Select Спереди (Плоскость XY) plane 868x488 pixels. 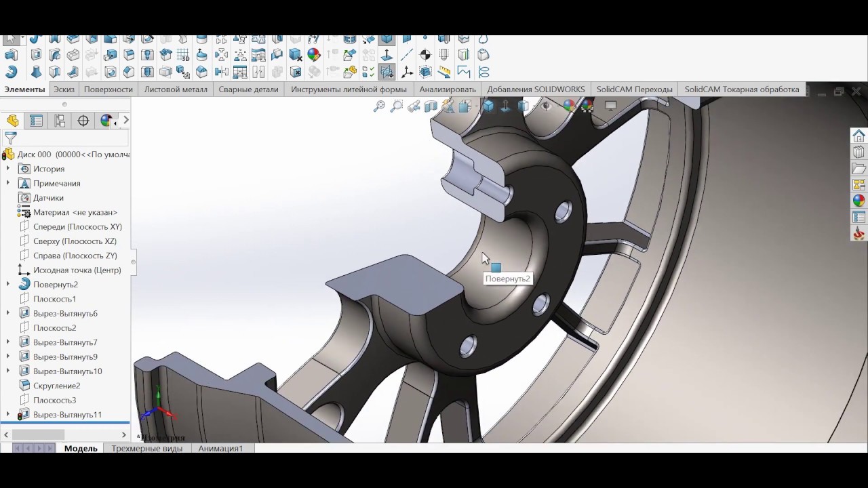pos(77,226)
